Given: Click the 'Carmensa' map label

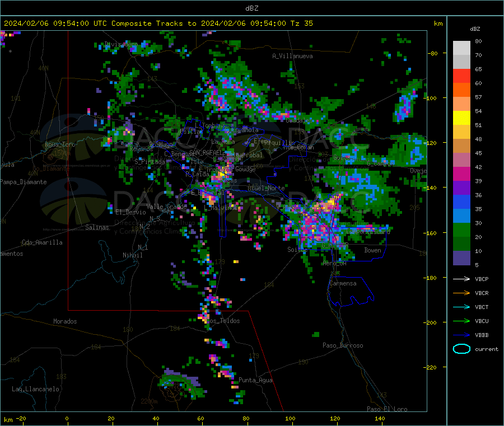Looking at the screenshot, I should pyautogui.click(x=343, y=283).
